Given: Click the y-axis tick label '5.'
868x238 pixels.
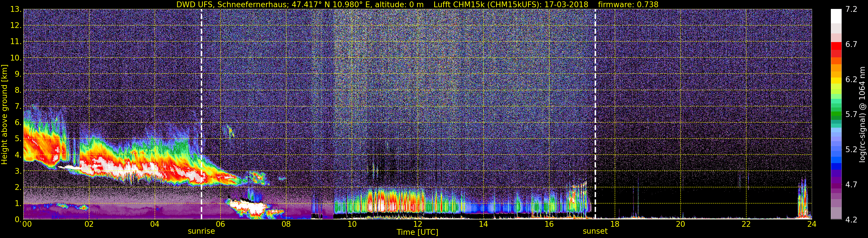Looking at the screenshot, I should coord(18,139).
